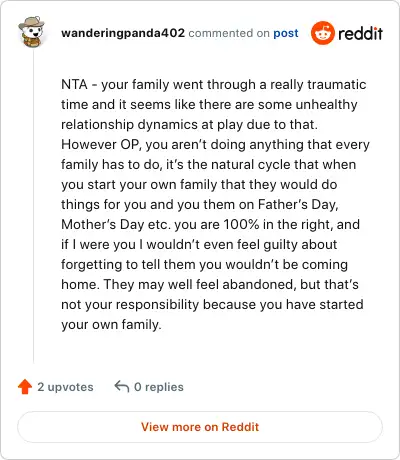
Task: Click the "Father's Day," phrase in the comment
Action: click(298, 204)
